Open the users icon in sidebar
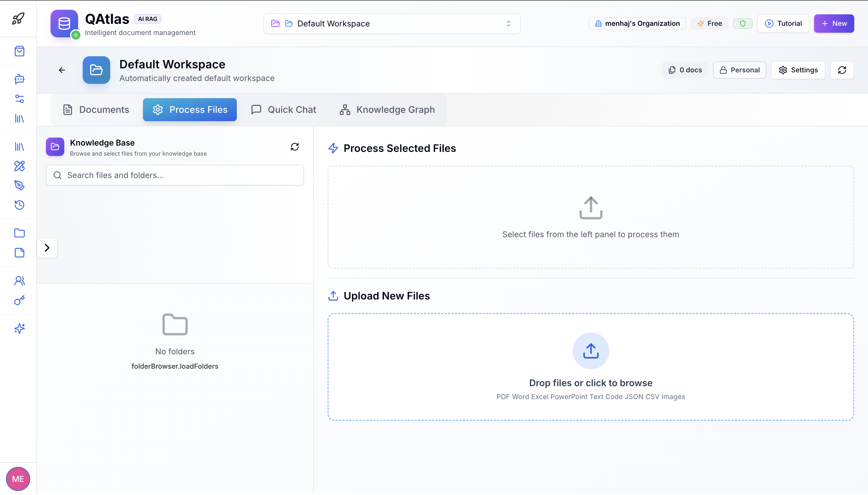Screen dimensions: 868x495 point(19,281)
